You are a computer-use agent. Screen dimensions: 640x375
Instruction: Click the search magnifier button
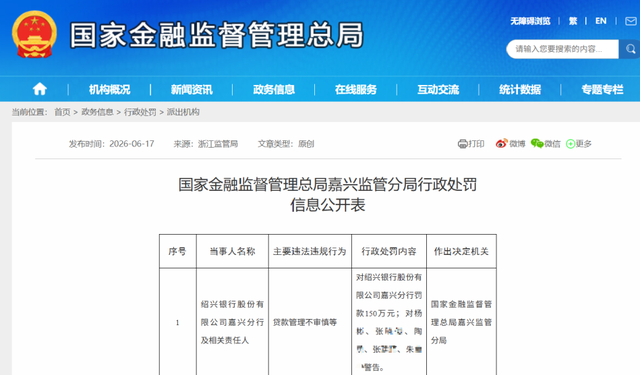[630, 49]
